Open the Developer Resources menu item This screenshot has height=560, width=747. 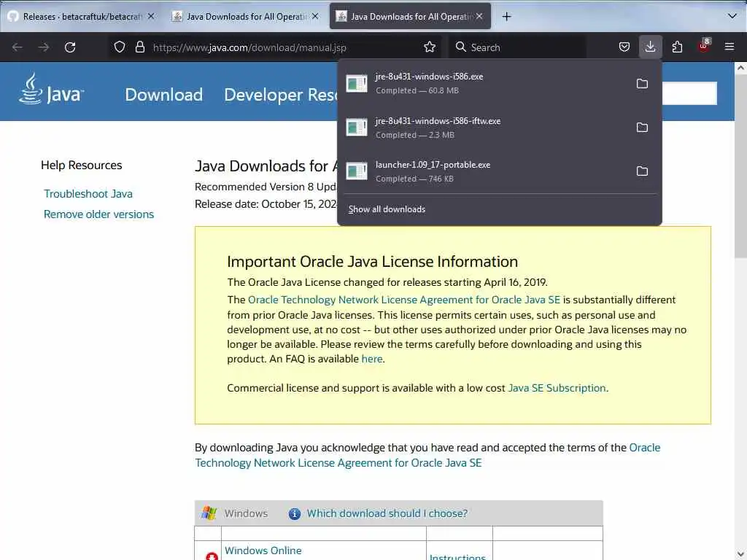(281, 95)
